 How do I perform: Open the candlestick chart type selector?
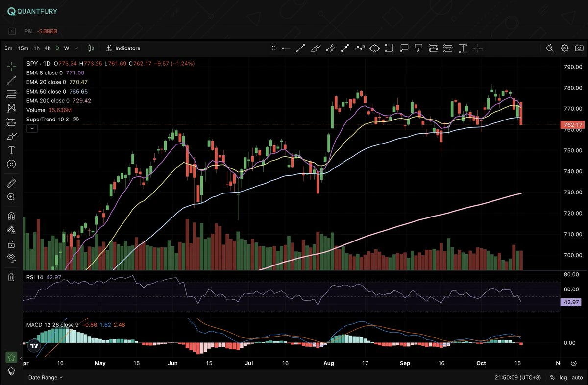coord(91,48)
